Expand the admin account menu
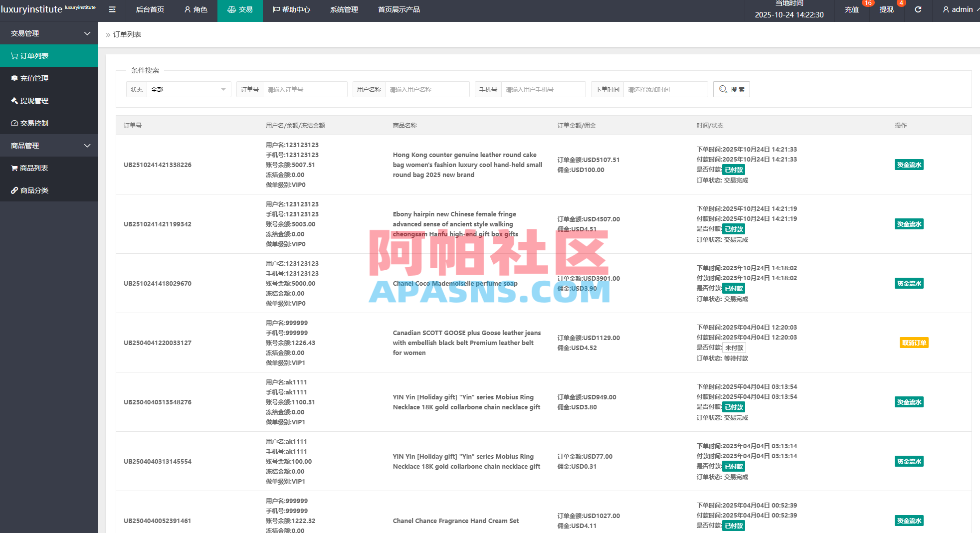Screen dimensions: 980x533 coord(958,9)
